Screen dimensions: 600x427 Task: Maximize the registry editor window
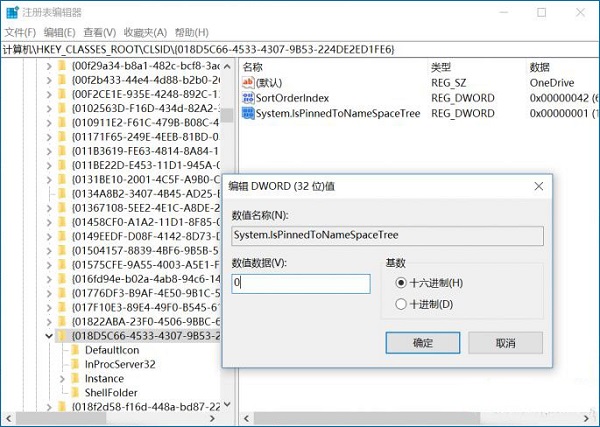(542, 13)
